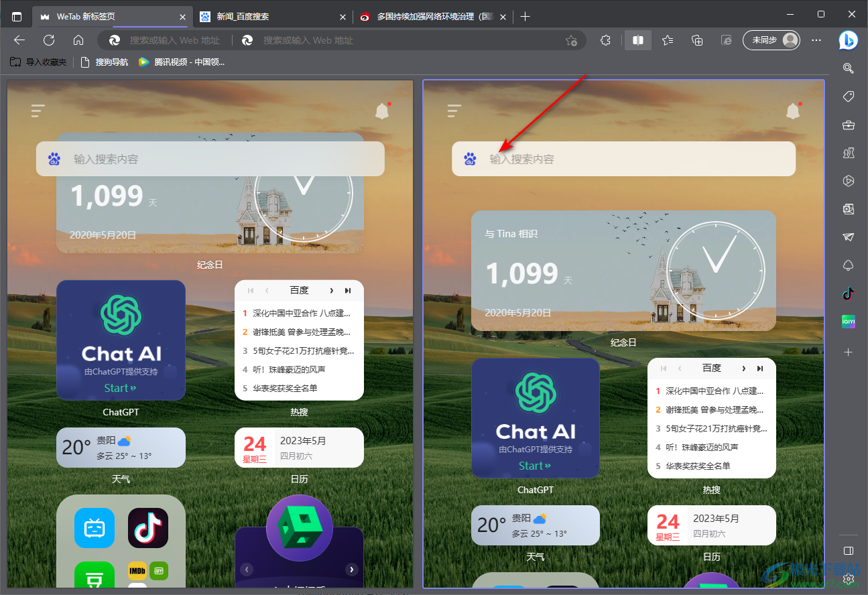Open the Favorites list icon
The image size is (868, 595).
point(668,40)
